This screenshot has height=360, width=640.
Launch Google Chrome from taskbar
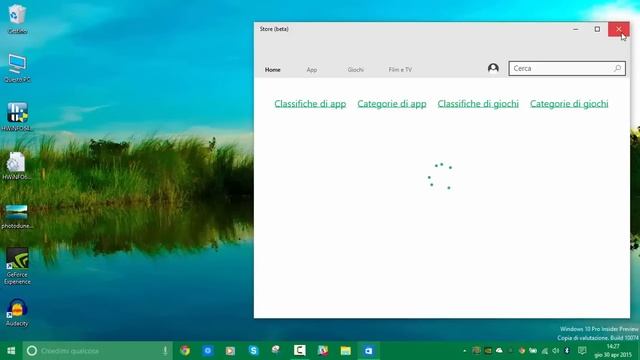(185, 351)
